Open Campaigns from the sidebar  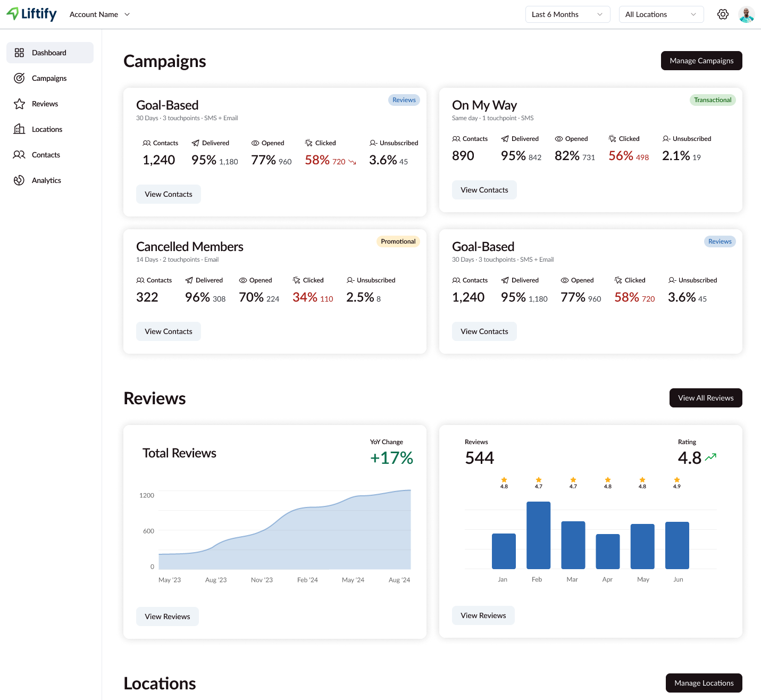click(x=50, y=78)
